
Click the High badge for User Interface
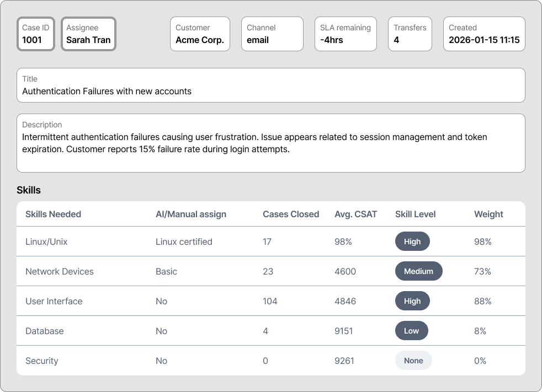click(412, 301)
